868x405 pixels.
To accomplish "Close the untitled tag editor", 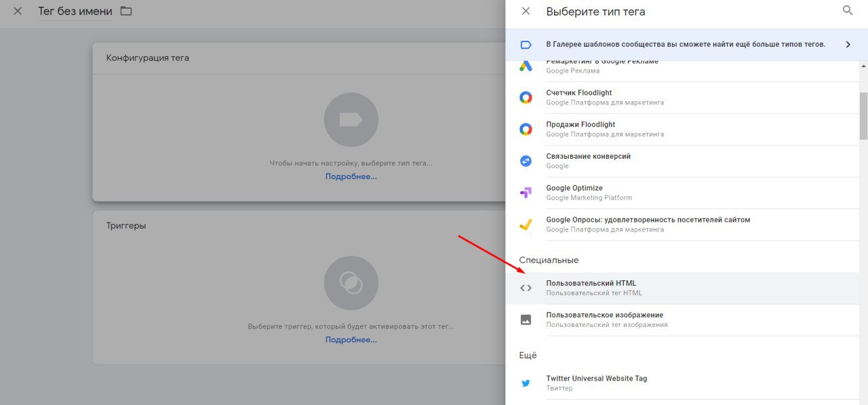I will pyautogui.click(x=18, y=12).
